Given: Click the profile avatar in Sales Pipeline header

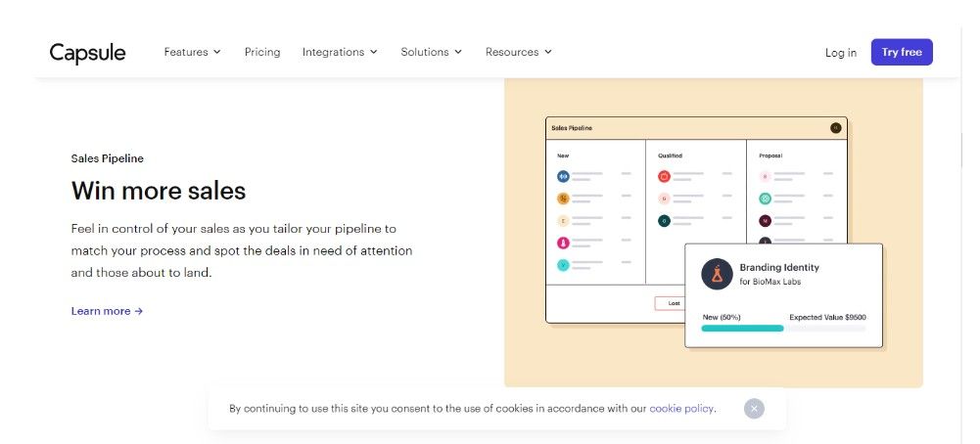Looking at the screenshot, I should 835,128.
